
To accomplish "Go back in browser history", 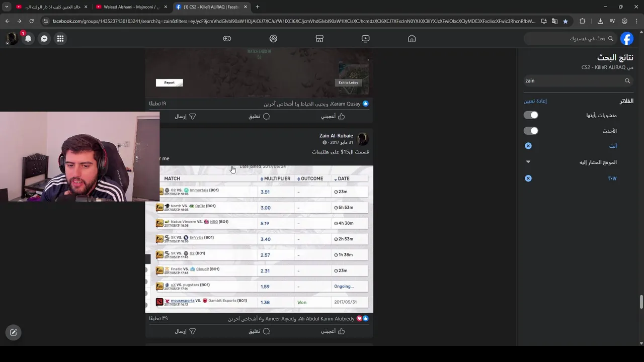I will tap(7, 21).
